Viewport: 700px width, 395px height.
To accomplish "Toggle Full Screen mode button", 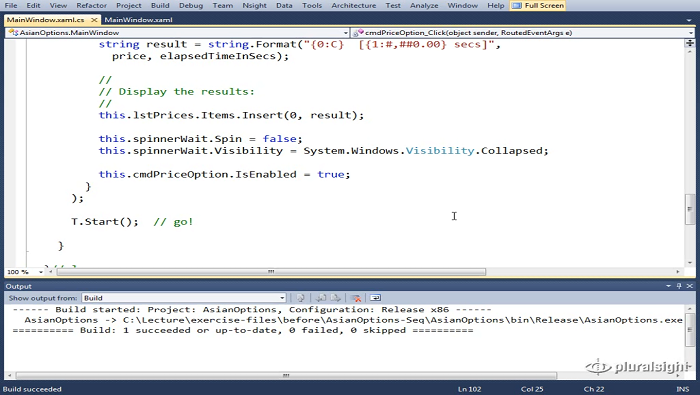I will coord(538,5).
